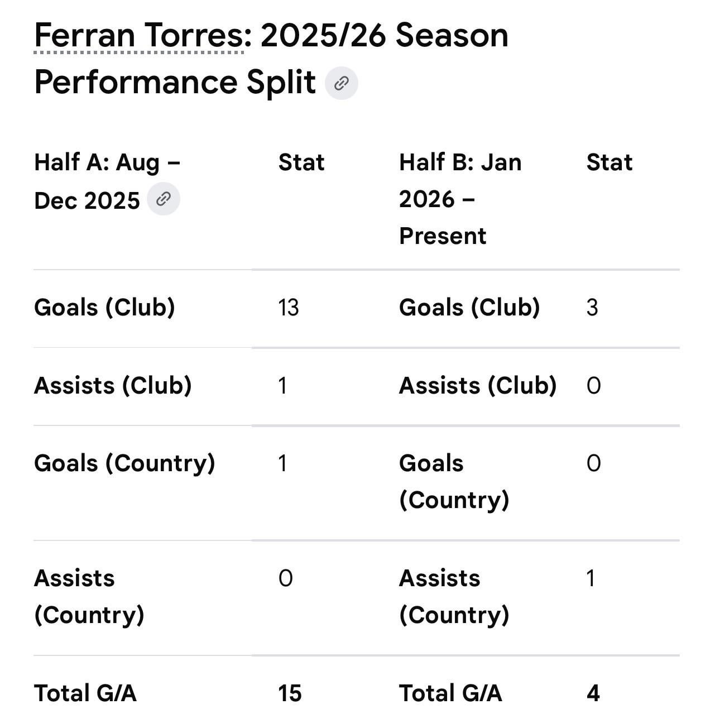Open the Ferran Torres underlined link
The image size is (720, 728).
coord(139,36)
